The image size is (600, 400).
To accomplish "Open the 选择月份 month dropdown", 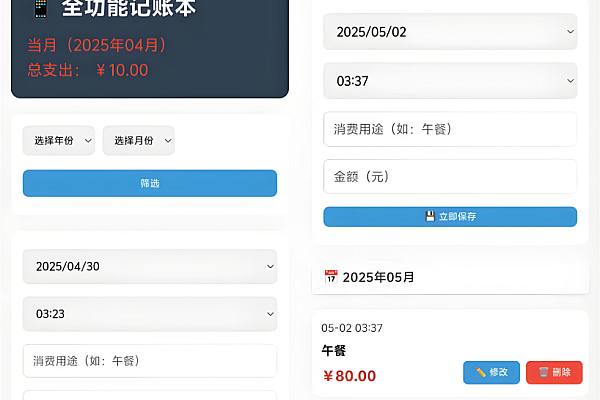I will [x=139, y=140].
